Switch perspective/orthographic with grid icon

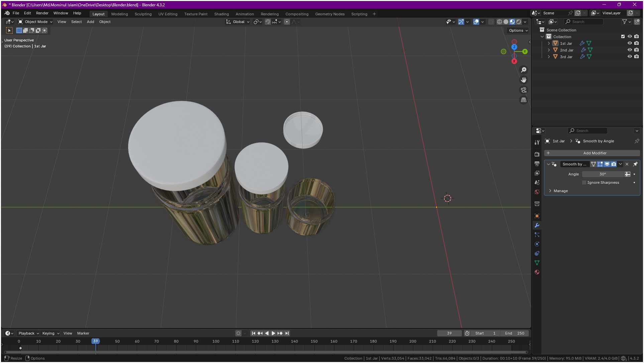coord(524,100)
